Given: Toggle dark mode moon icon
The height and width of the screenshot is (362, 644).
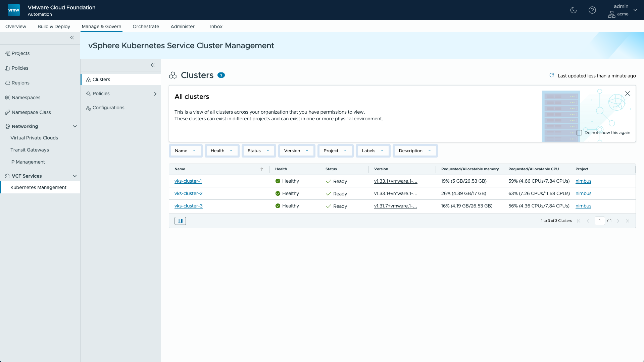Looking at the screenshot, I should pyautogui.click(x=574, y=10).
